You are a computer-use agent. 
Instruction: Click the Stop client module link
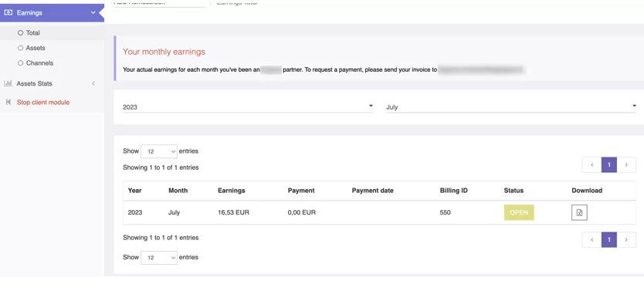pyautogui.click(x=43, y=102)
